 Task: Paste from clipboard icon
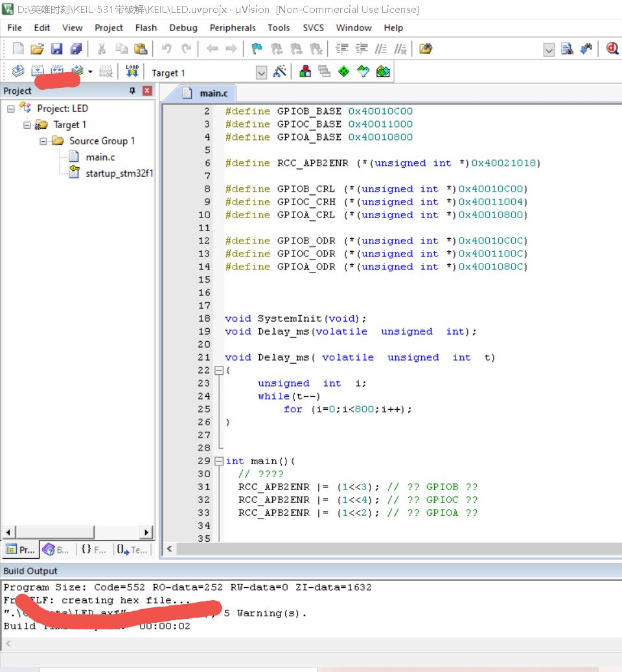tap(141, 49)
